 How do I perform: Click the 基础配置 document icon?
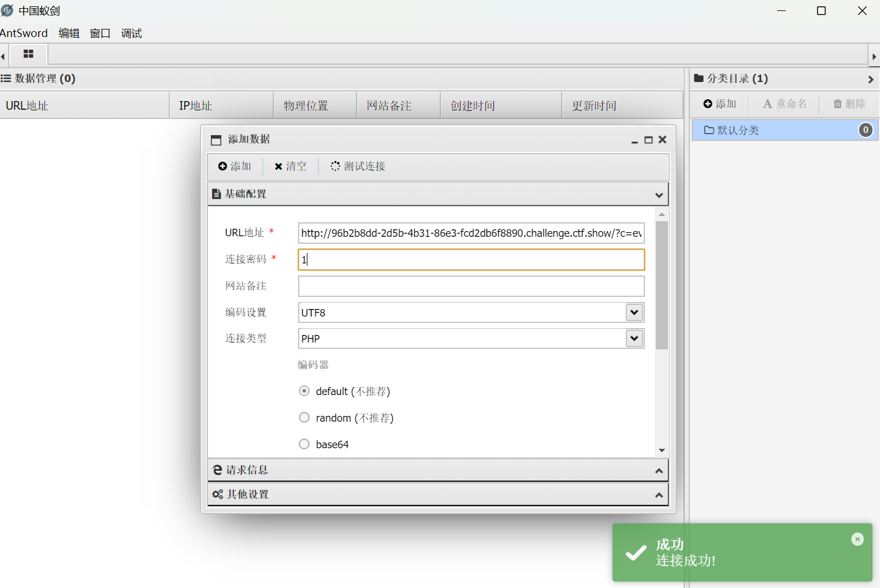pyautogui.click(x=217, y=194)
